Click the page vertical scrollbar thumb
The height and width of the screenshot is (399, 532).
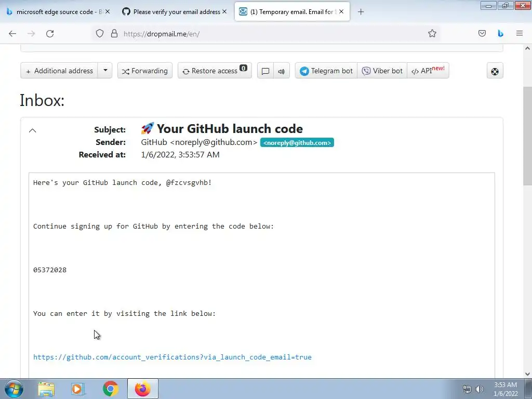[x=527, y=137]
